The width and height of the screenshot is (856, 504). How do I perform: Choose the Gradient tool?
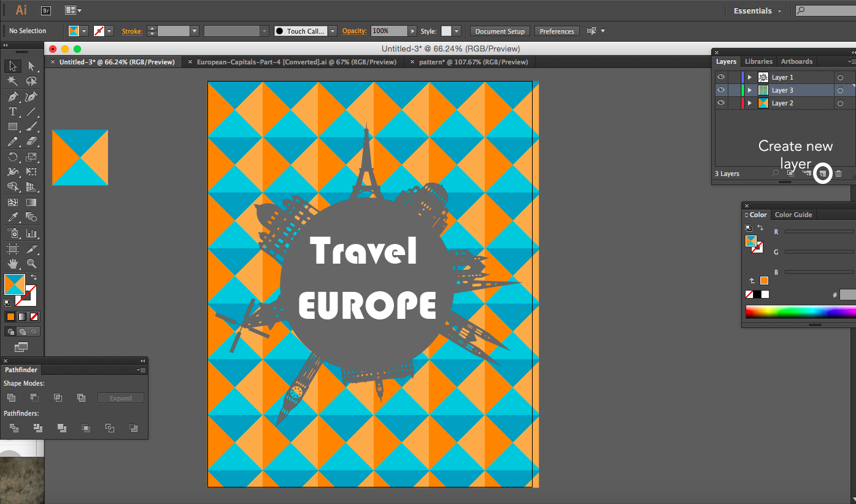click(x=31, y=202)
